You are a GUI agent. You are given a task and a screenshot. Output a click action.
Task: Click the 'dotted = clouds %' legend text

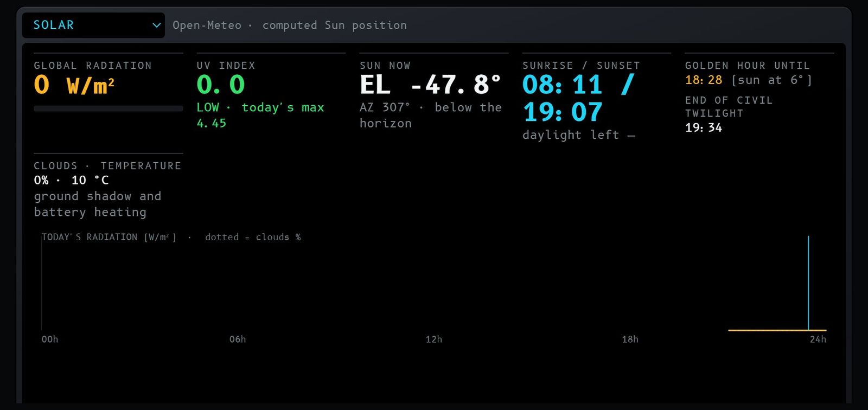pyautogui.click(x=253, y=238)
